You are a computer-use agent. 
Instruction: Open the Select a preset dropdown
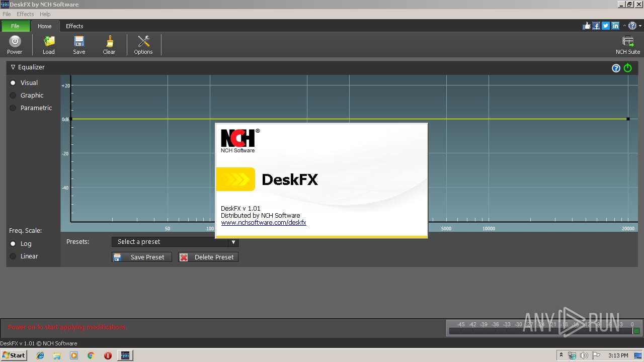[x=175, y=242]
